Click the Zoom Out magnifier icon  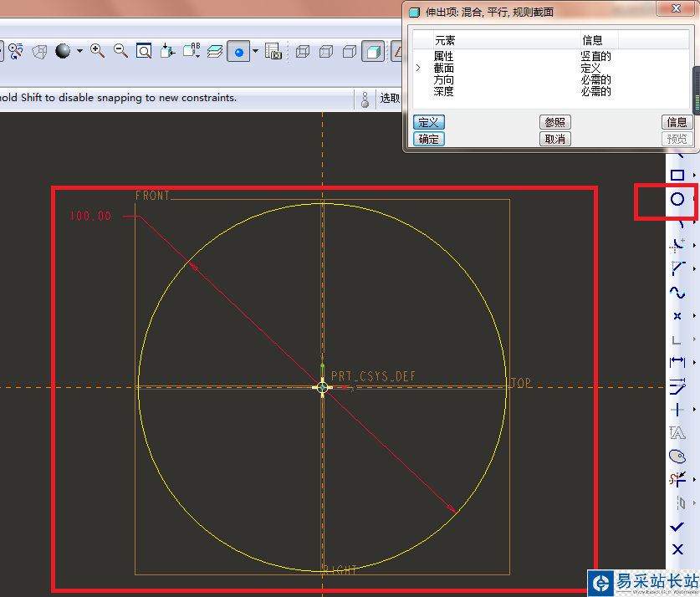(x=120, y=51)
